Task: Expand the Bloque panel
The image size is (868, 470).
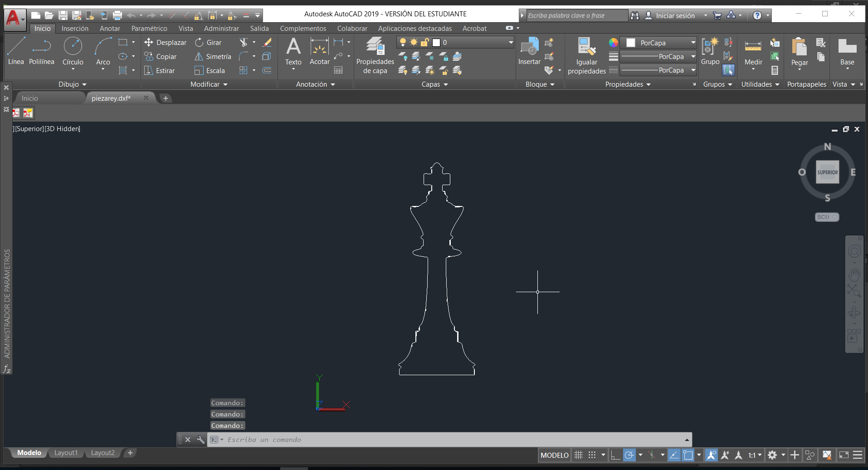Action: (x=540, y=84)
